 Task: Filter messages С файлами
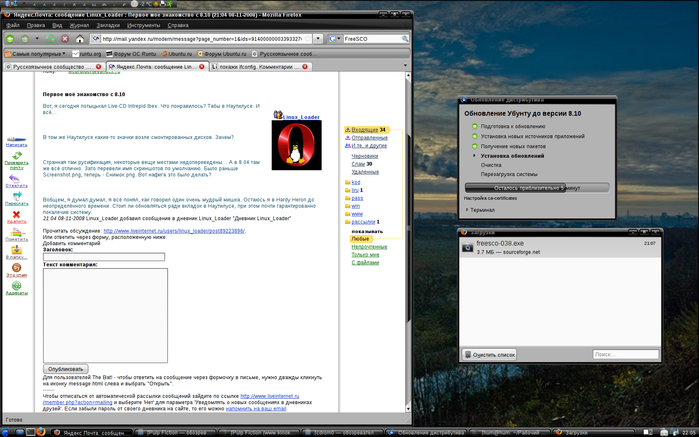pos(365,262)
